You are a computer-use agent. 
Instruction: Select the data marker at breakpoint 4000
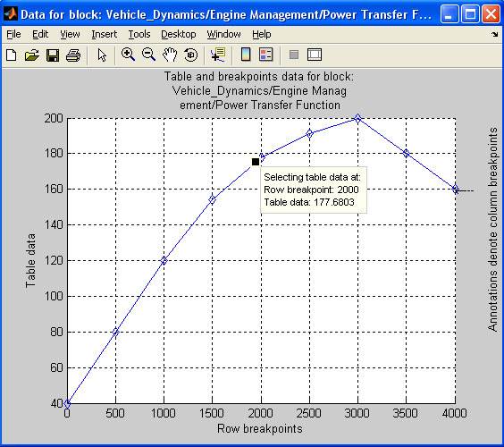[455, 190]
